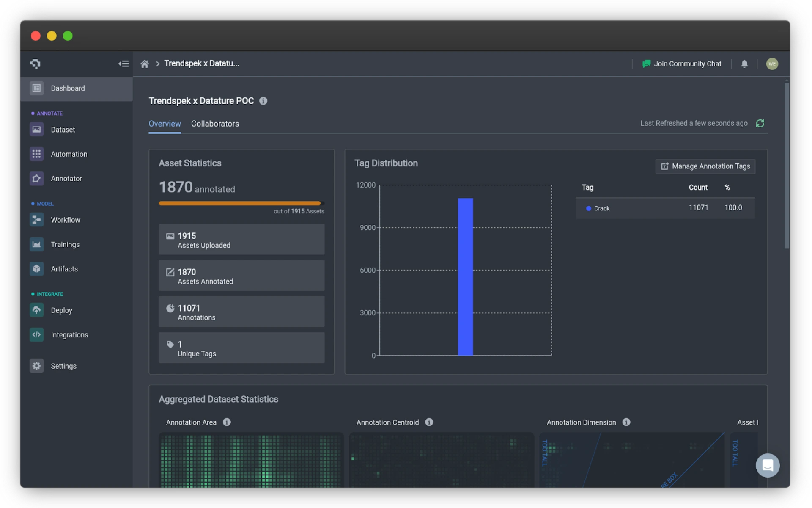812x508 pixels.
Task: Switch to the Collaborators tab
Action: tap(215, 124)
